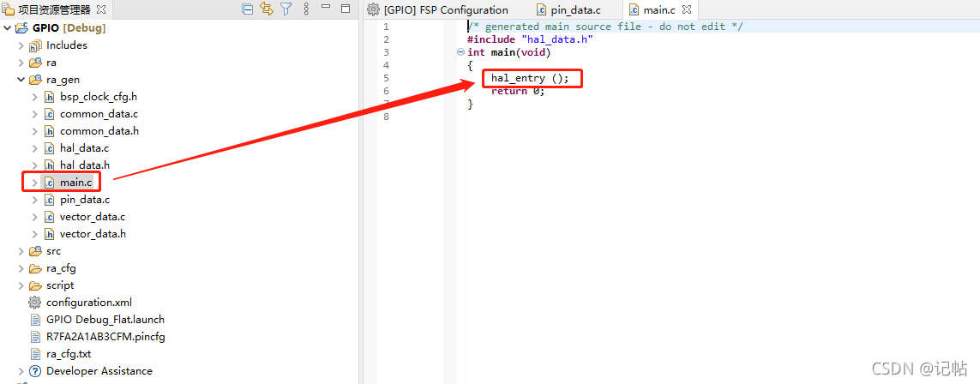Switch to [GPIO] FSP Configuration tab
The height and width of the screenshot is (384, 980).
click(x=437, y=10)
